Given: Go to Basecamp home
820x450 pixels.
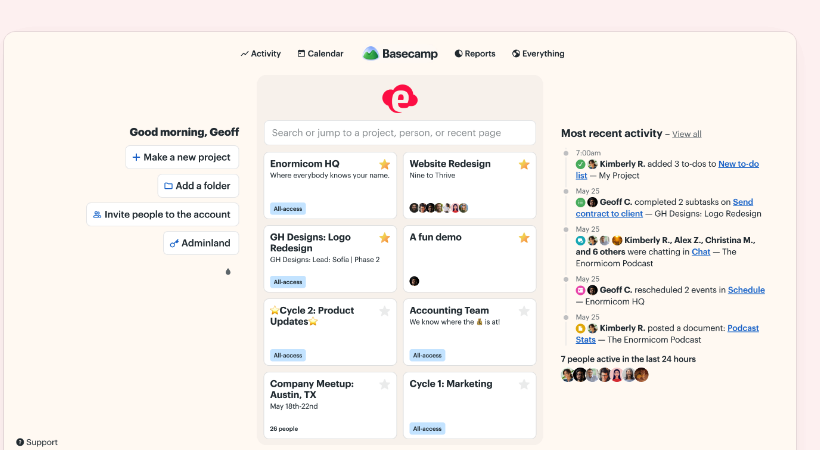Looking at the screenshot, I should pyautogui.click(x=400, y=53).
